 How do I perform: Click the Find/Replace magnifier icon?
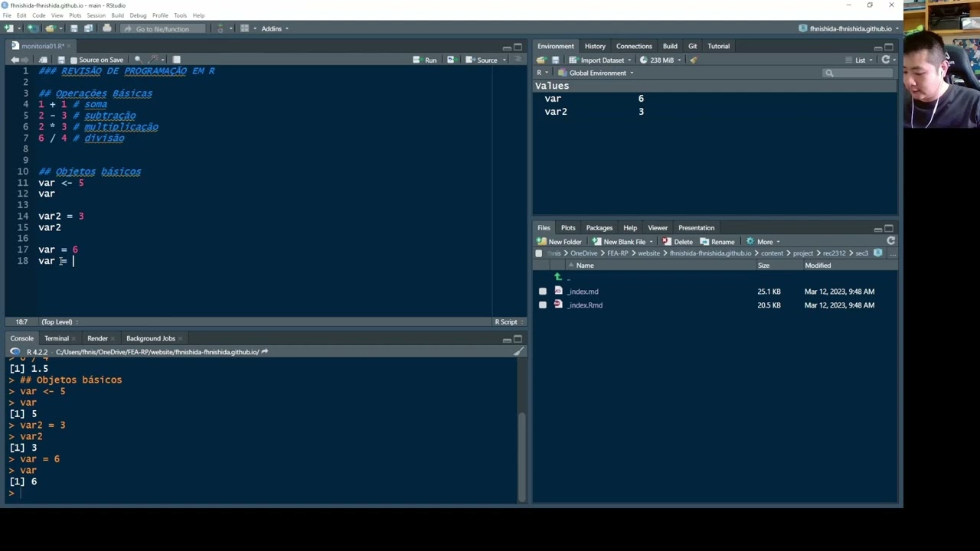click(x=138, y=60)
